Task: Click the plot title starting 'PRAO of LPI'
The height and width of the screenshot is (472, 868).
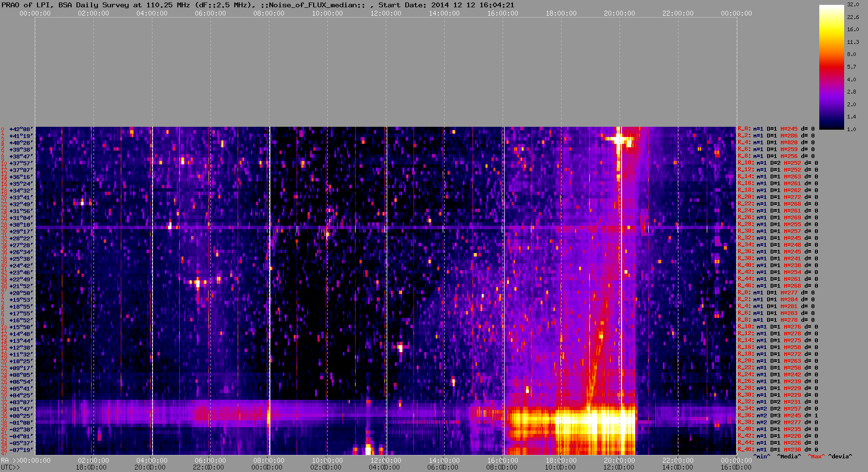Action: click(x=257, y=5)
